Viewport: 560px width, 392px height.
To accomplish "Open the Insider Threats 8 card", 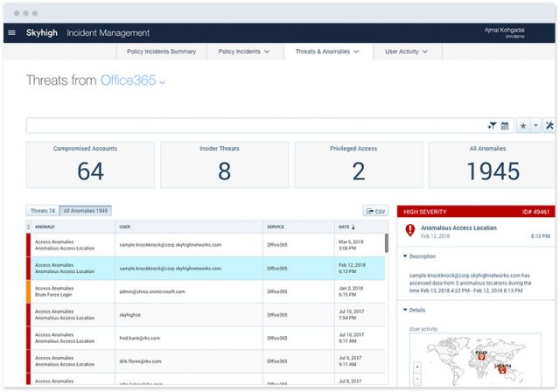I will [x=224, y=164].
